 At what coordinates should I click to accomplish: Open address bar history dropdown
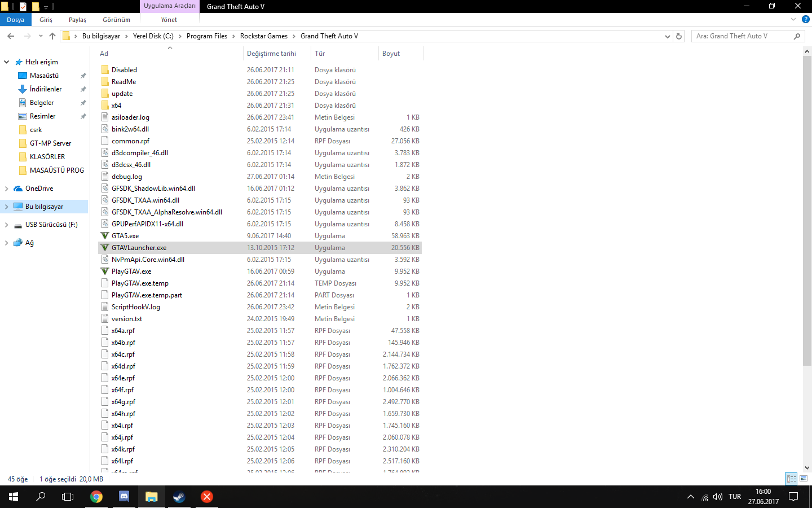coord(668,36)
